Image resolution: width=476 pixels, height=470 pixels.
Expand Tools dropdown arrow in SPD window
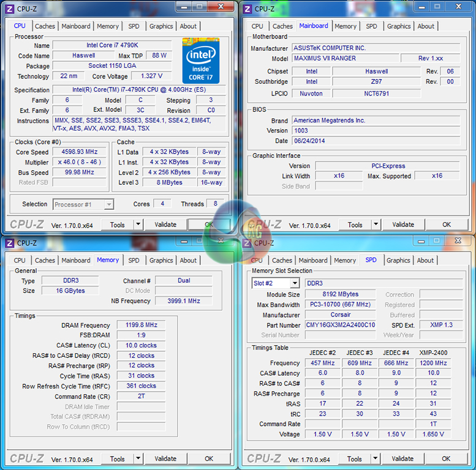[x=375, y=459]
